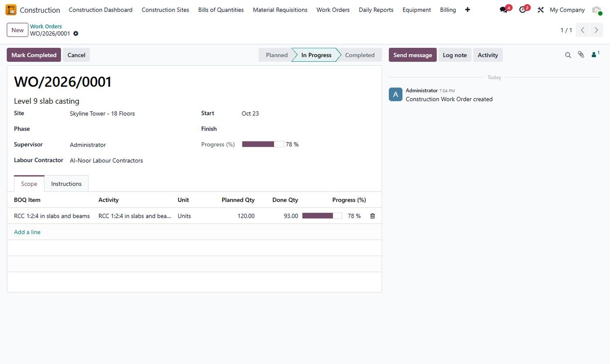The image size is (610, 364).
Task: Open the Labour Contractor dropdown field
Action: pyautogui.click(x=129, y=161)
